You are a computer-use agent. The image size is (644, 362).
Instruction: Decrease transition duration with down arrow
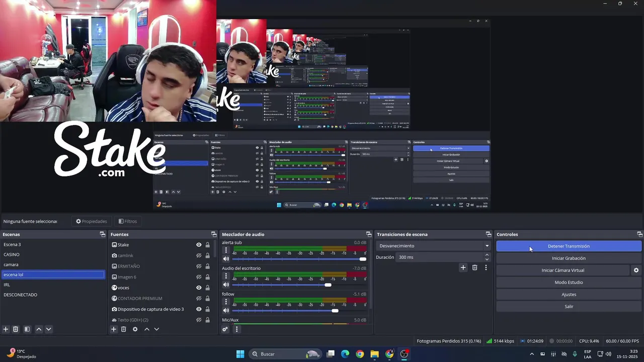coord(487,259)
